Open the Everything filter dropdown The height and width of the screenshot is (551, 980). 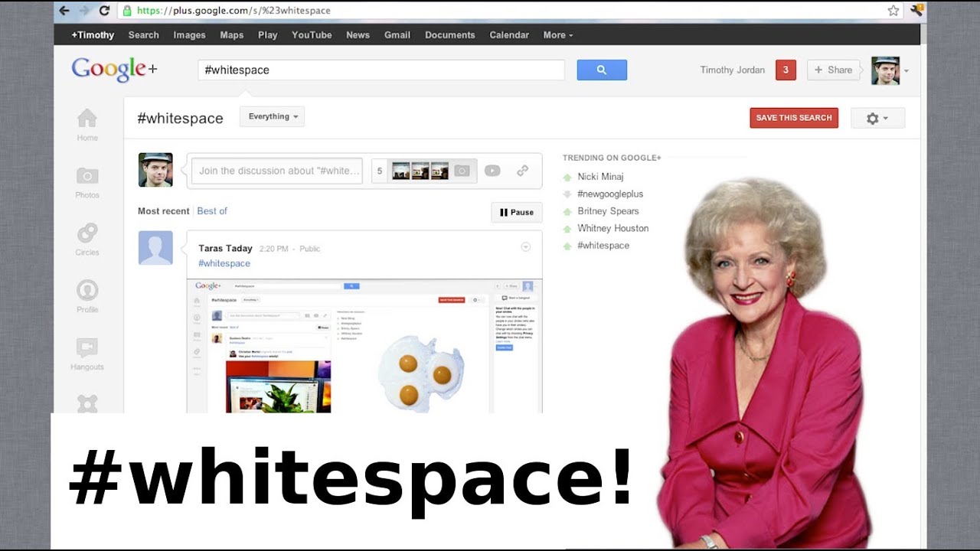(x=272, y=116)
